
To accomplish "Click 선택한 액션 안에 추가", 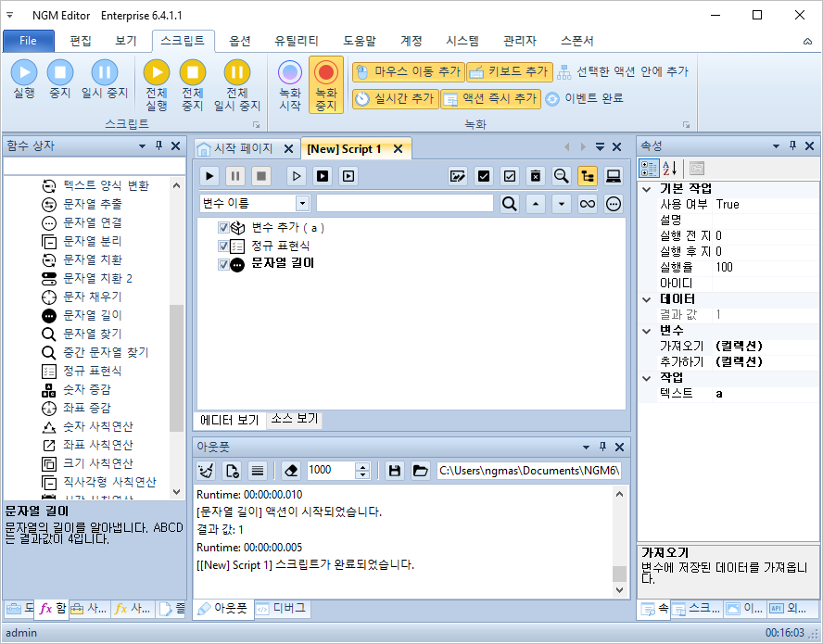I will 623,72.
